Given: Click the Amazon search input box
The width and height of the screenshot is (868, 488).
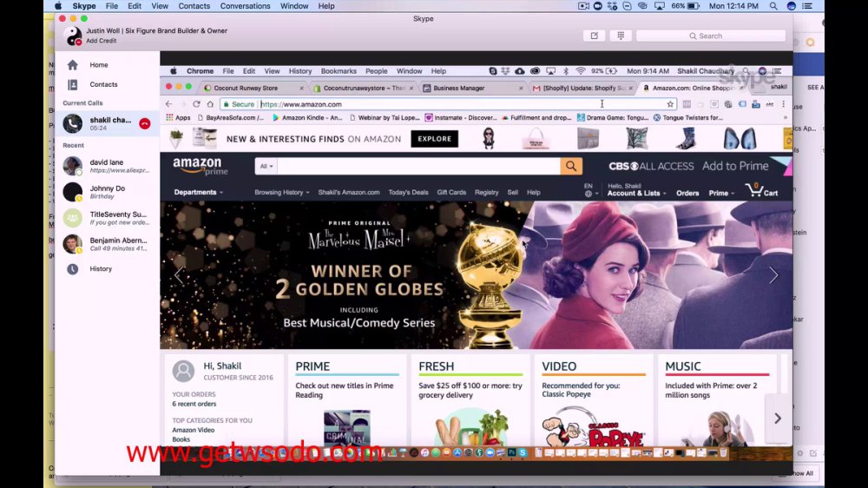Looking at the screenshot, I should (418, 166).
